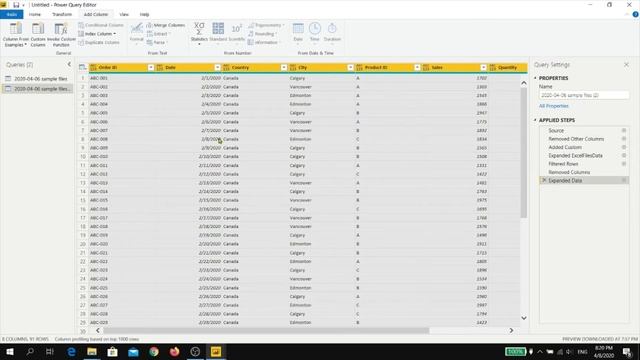Click Sales column data type icon
Screen dimensions: 640x360
pos(426,67)
